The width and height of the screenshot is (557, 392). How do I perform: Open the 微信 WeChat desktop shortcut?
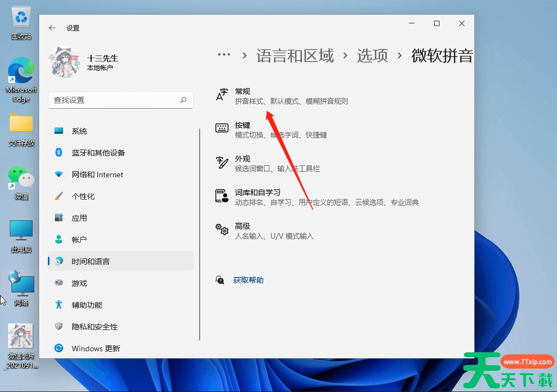21,183
